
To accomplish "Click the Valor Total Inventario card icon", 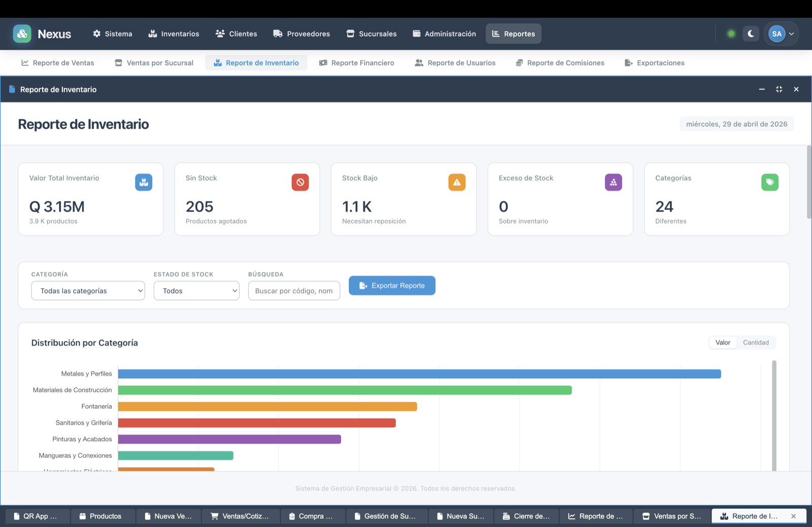I will tap(144, 182).
